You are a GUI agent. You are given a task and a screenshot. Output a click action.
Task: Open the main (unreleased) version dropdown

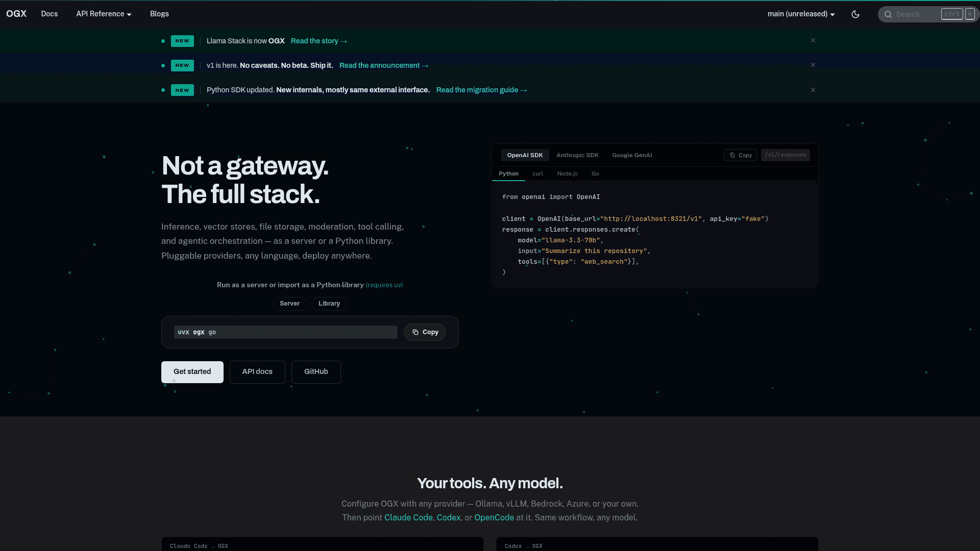[801, 14]
